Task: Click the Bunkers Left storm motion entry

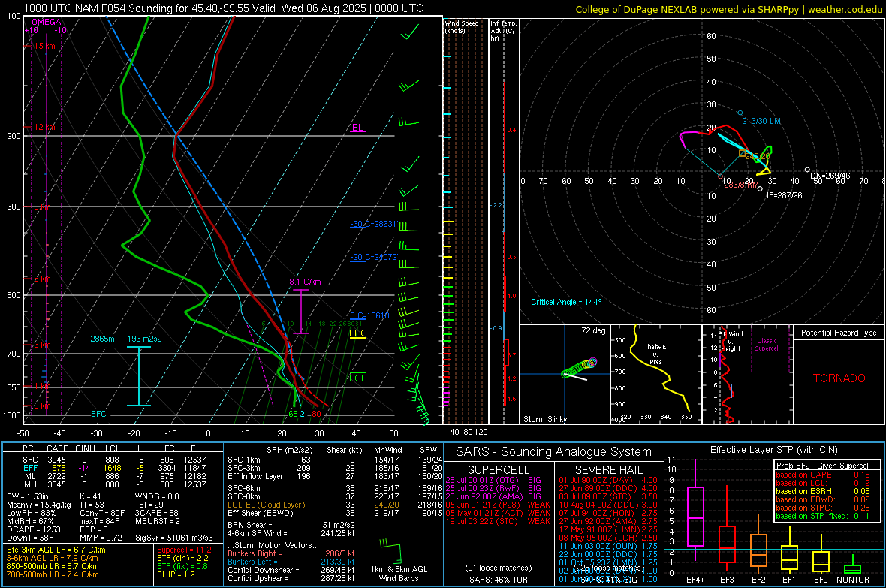Action: (x=291, y=562)
